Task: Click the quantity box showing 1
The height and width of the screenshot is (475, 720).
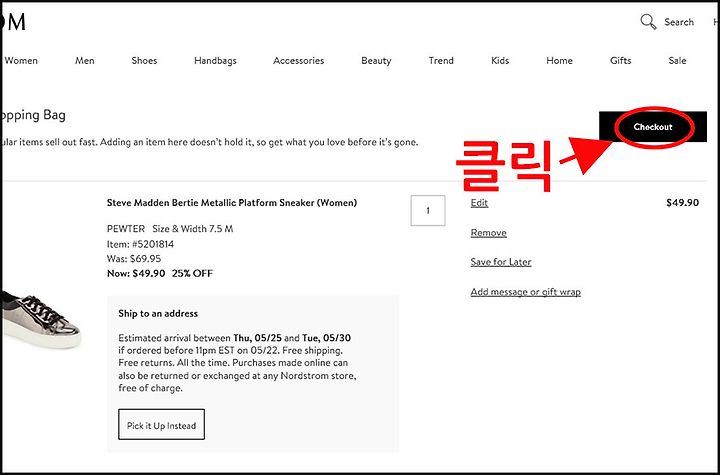Action: coord(428,210)
